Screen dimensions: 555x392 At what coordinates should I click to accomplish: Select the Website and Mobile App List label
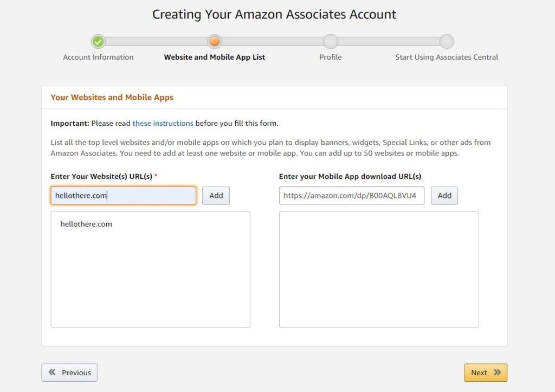[215, 57]
